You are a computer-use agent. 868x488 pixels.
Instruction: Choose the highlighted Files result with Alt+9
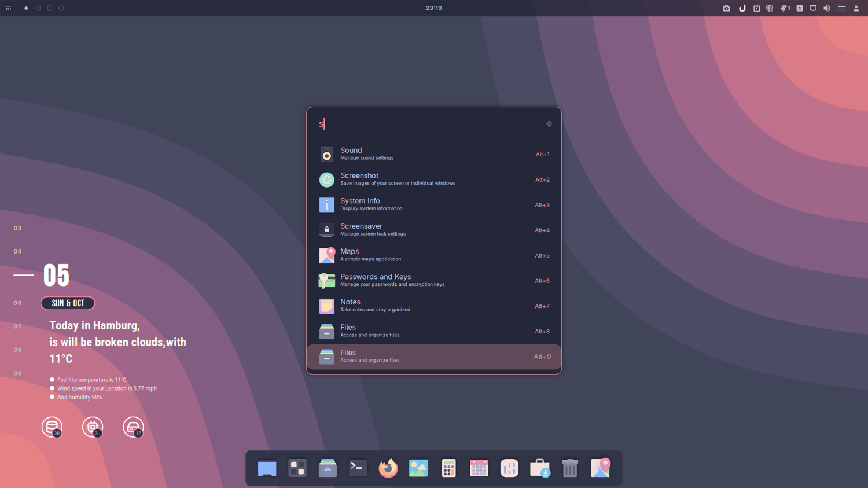[434, 357]
